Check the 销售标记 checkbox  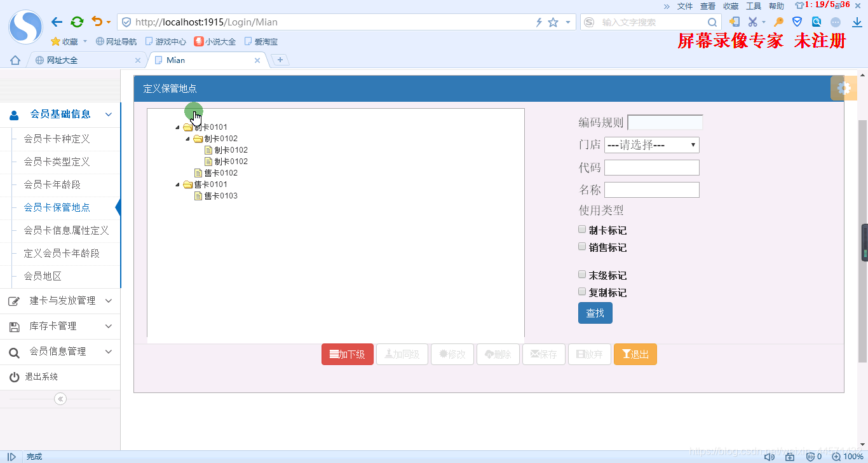[x=582, y=246]
